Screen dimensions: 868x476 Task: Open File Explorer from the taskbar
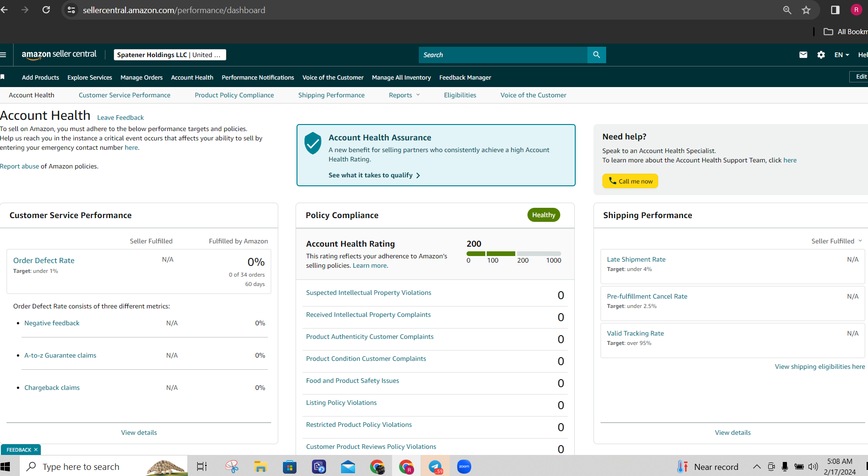(260, 467)
